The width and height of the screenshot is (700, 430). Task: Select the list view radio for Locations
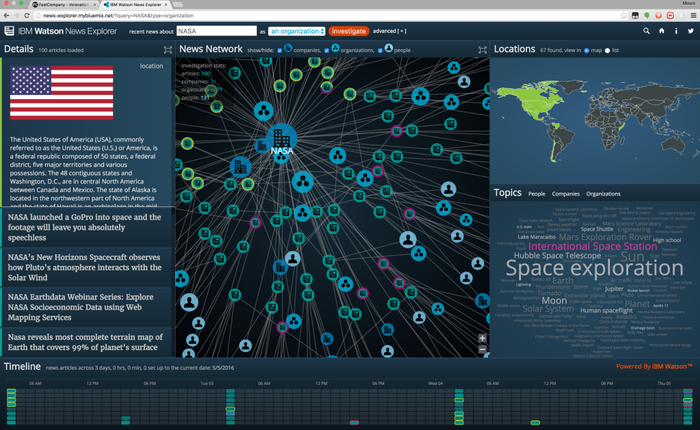[x=610, y=49]
